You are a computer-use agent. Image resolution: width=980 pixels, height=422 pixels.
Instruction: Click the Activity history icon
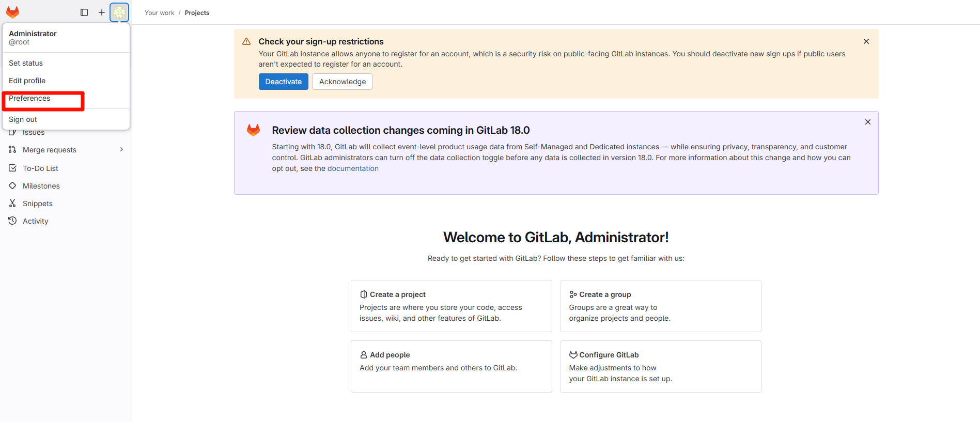point(12,221)
